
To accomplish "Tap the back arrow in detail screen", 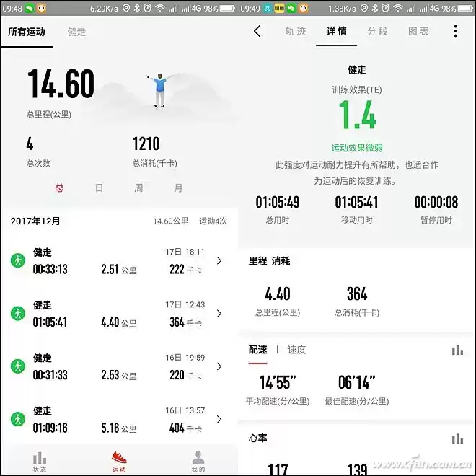I will point(257,31).
